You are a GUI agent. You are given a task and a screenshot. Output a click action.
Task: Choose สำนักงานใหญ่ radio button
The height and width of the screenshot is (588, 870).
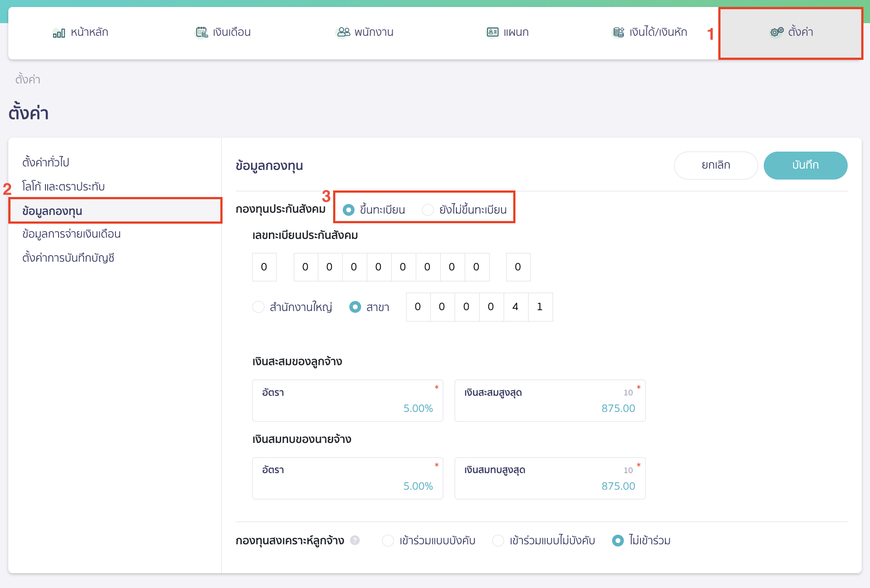point(258,307)
